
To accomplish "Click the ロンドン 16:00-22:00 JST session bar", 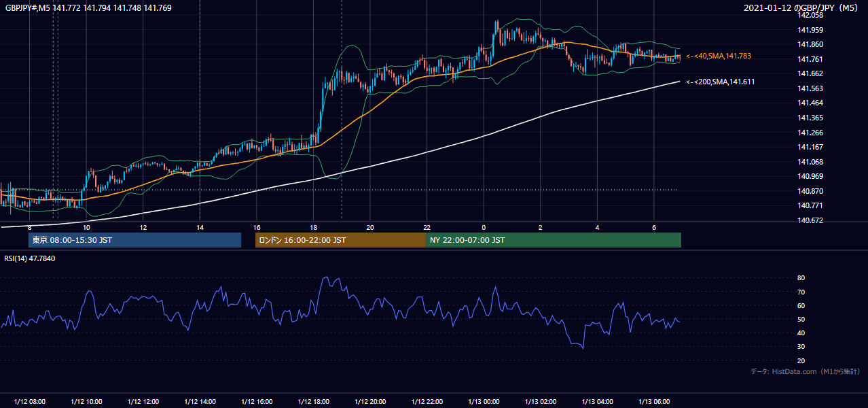I will [340, 240].
